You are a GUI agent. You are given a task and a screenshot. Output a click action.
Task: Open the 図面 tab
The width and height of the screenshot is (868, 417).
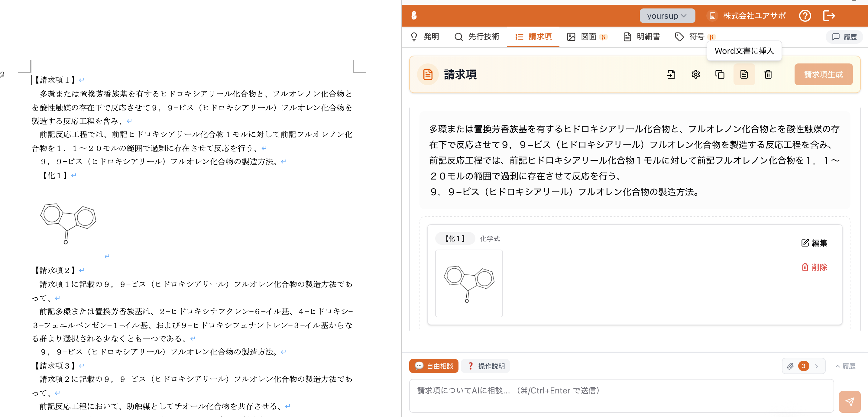click(587, 37)
